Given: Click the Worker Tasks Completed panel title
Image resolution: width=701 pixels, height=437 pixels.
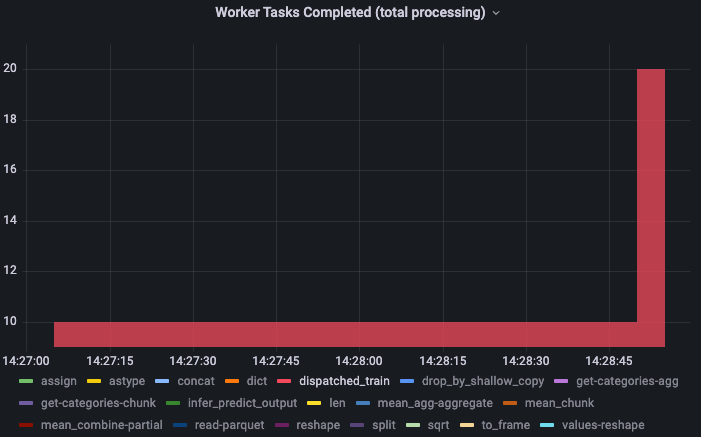Looking at the screenshot, I should pyautogui.click(x=350, y=13).
